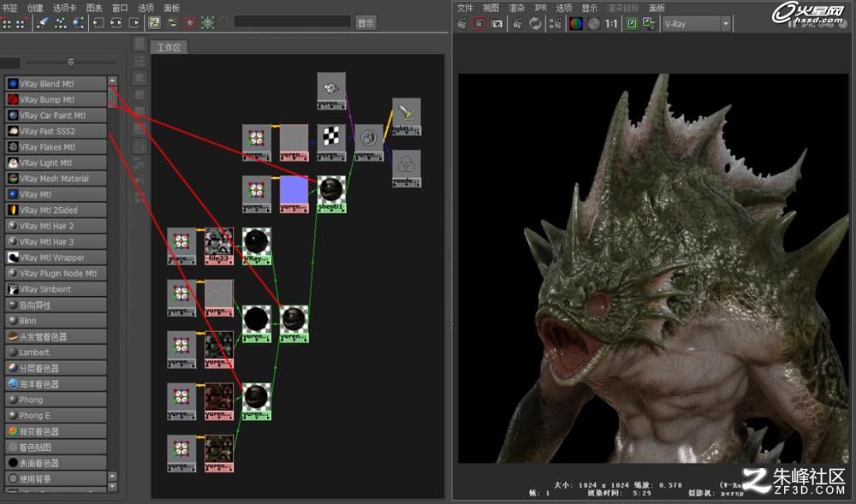Screen dimensions: 856x504
Task: Click the rendered creature image
Action: click(653, 269)
